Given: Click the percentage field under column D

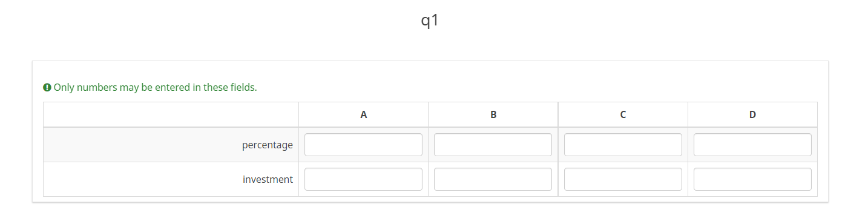Looking at the screenshot, I should (752, 145).
